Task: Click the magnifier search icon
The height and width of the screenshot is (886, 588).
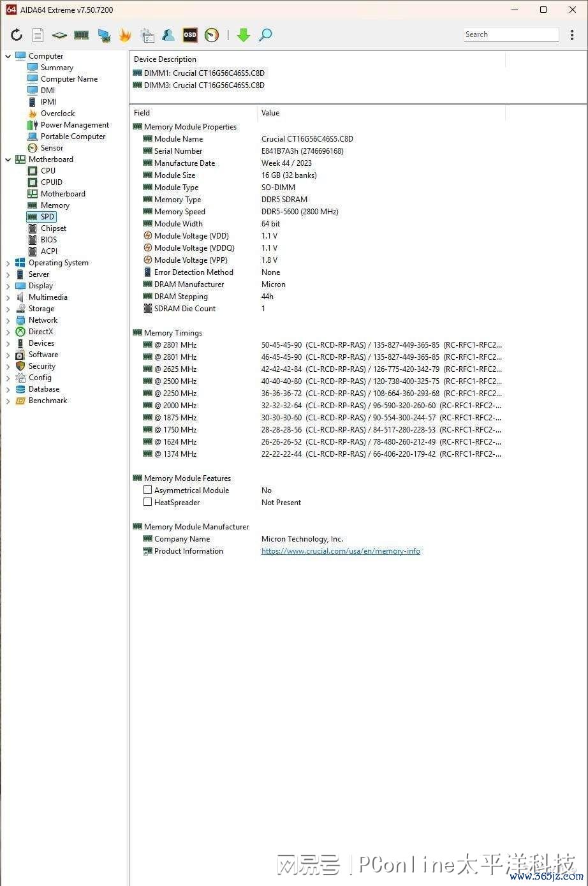Action: coord(265,35)
